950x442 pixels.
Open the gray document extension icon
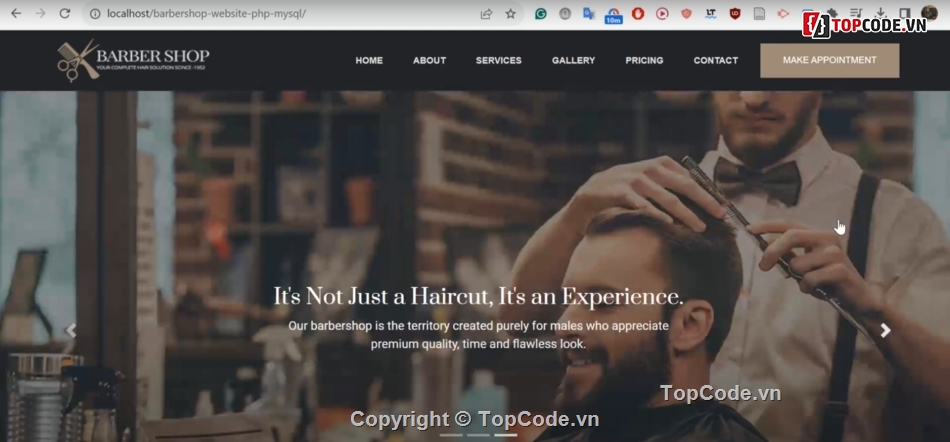tap(759, 13)
